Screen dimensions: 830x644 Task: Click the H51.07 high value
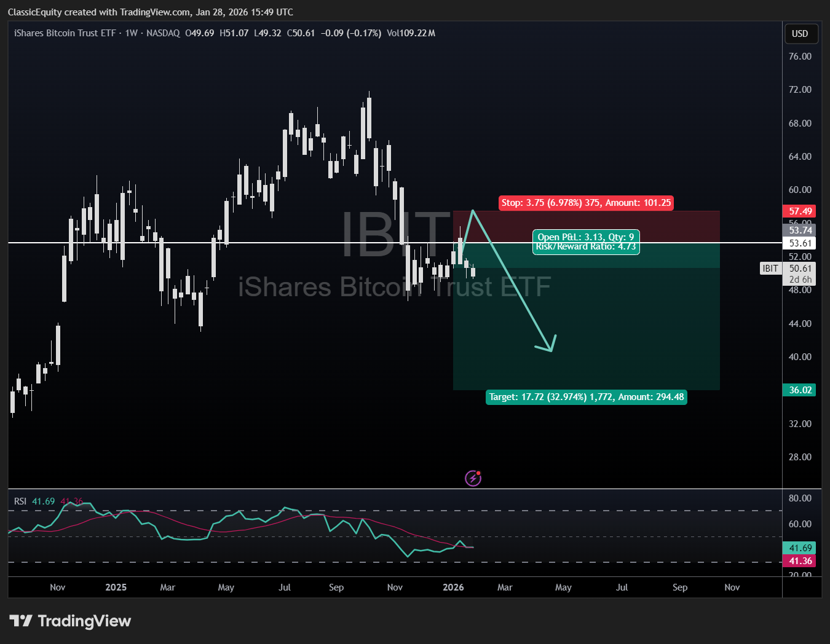coord(234,33)
